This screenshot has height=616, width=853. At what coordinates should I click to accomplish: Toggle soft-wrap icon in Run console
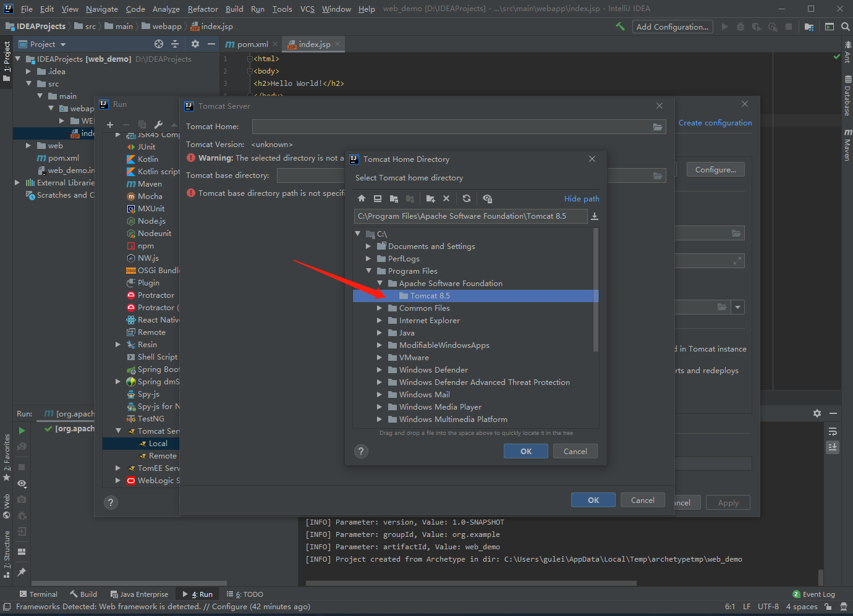833,431
